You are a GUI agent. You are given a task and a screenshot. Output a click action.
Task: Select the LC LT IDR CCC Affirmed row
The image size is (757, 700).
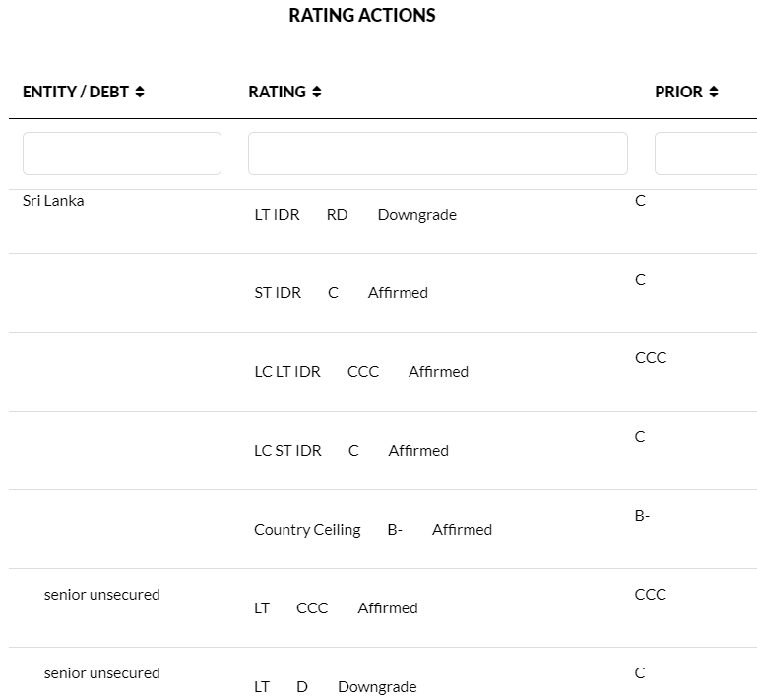tap(360, 372)
